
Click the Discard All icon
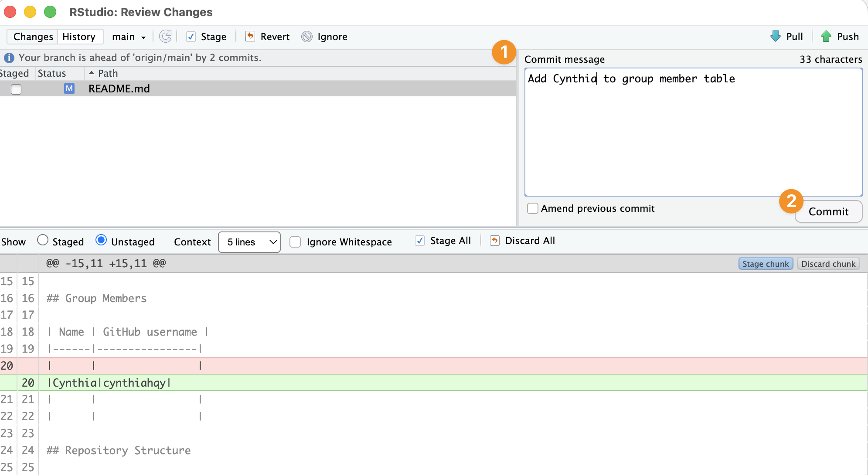pyautogui.click(x=495, y=241)
